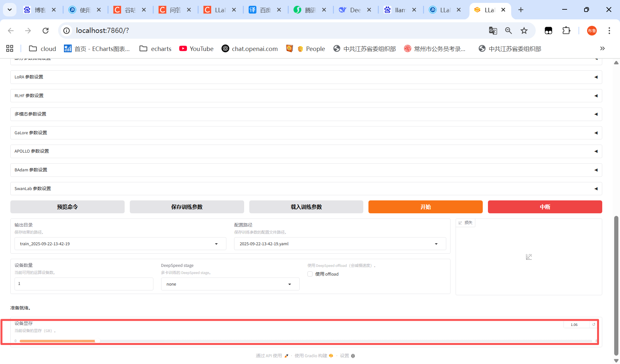Open the settings gear link in footer
This screenshot has height=364, width=620.
347,356
